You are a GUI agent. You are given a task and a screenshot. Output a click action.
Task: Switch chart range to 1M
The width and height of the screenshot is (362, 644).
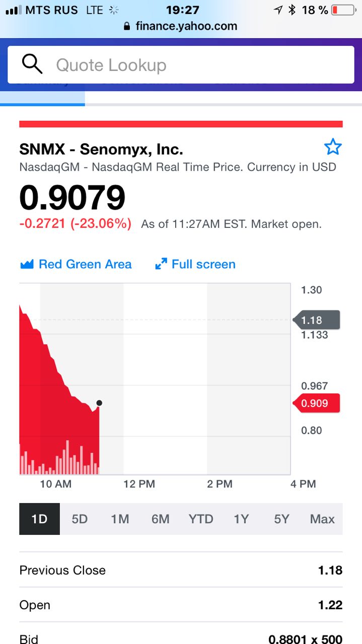click(x=120, y=519)
